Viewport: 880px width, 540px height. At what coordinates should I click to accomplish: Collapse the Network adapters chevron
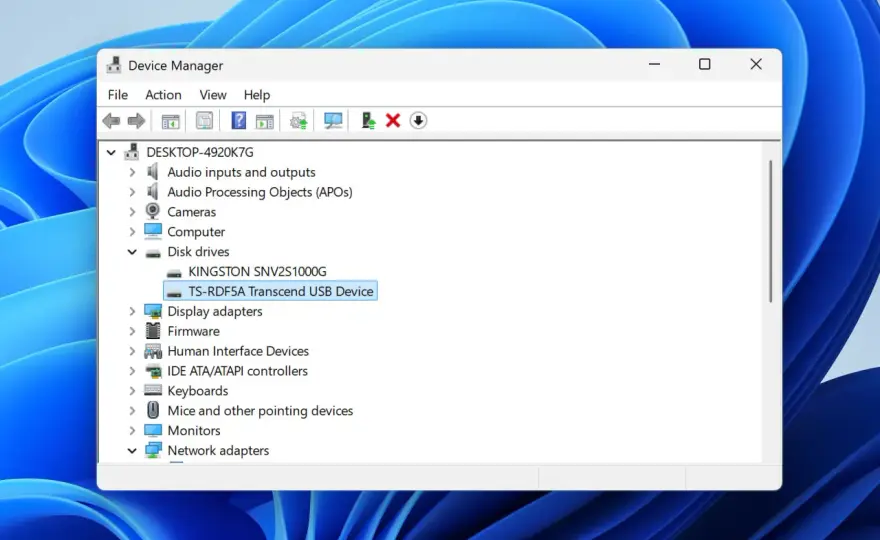point(132,450)
